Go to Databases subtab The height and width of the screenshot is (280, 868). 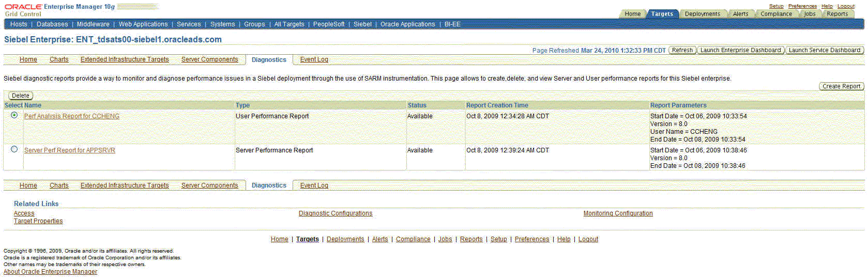52,24
